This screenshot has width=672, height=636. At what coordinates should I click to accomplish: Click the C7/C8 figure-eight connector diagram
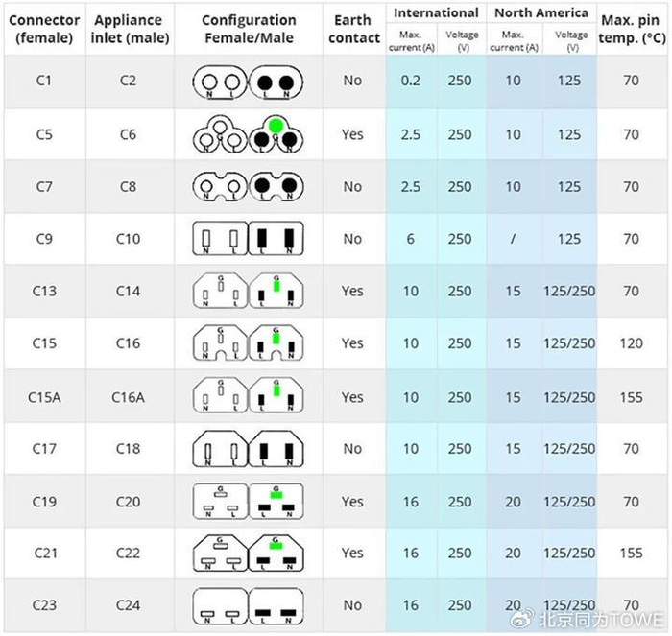249,187
